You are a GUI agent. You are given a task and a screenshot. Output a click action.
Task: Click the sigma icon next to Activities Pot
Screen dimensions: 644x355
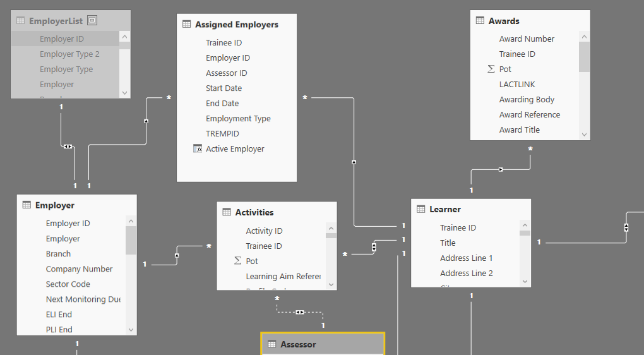pyautogui.click(x=237, y=260)
